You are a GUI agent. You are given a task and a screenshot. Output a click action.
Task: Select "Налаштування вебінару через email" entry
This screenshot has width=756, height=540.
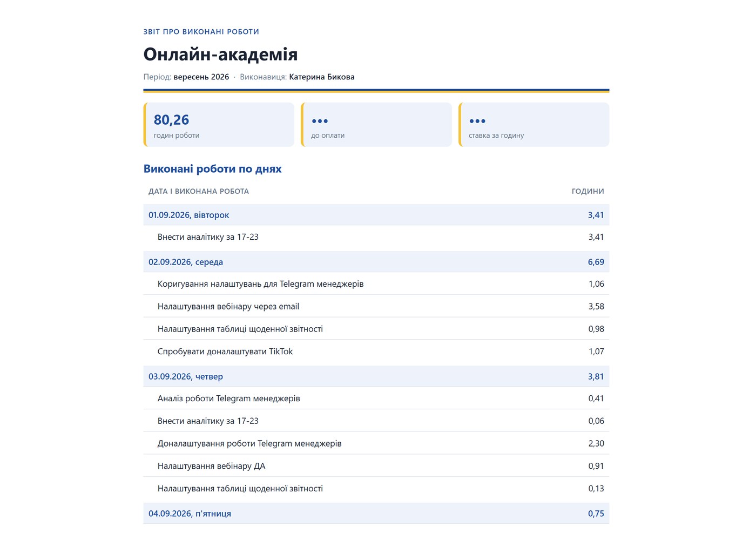pyautogui.click(x=228, y=307)
